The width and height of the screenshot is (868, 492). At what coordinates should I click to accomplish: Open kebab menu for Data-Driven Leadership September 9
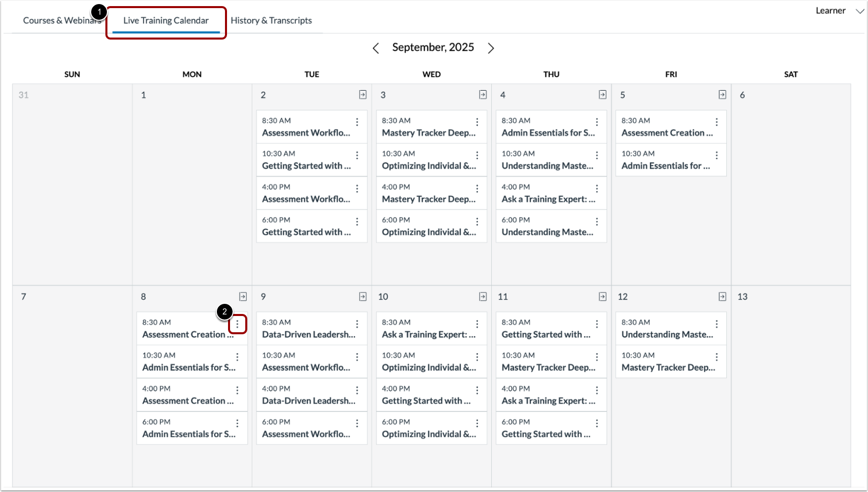[357, 324]
